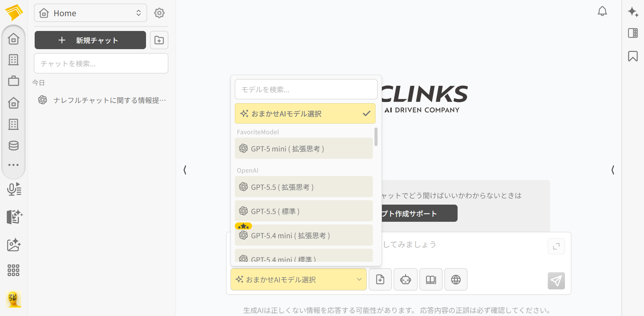Click the FavoriteModel group label
Screen dimensions: 644x316
(x=258, y=132)
